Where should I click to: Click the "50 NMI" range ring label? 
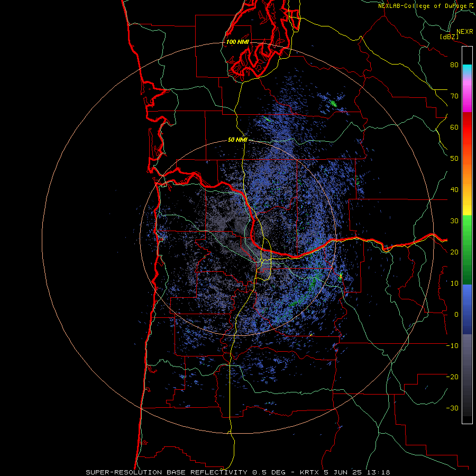point(237,140)
